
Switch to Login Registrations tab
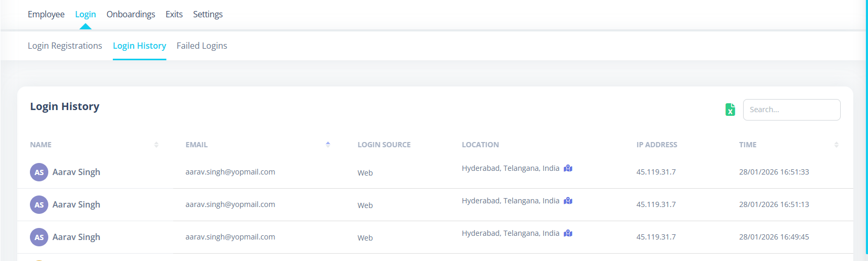[65, 46]
